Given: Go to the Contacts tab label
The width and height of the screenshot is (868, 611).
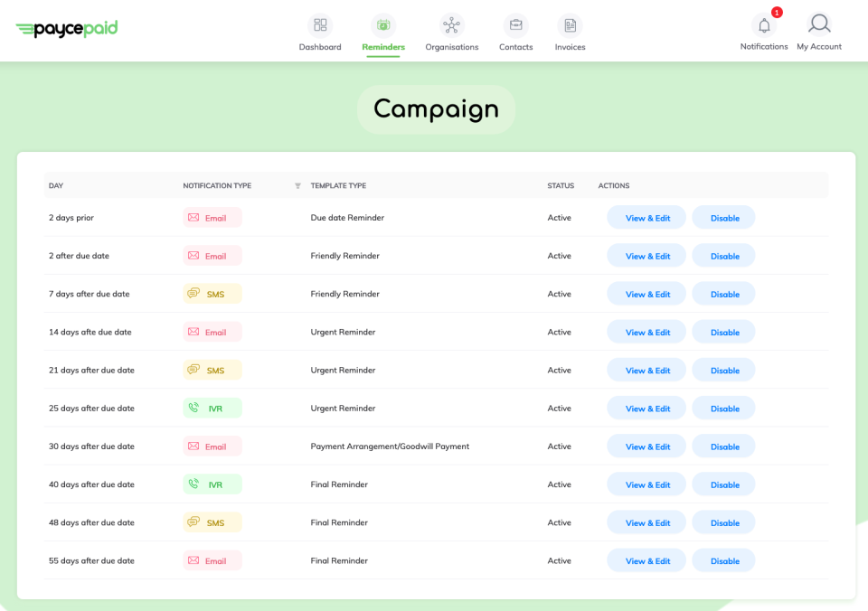Looking at the screenshot, I should coord(516,47).
